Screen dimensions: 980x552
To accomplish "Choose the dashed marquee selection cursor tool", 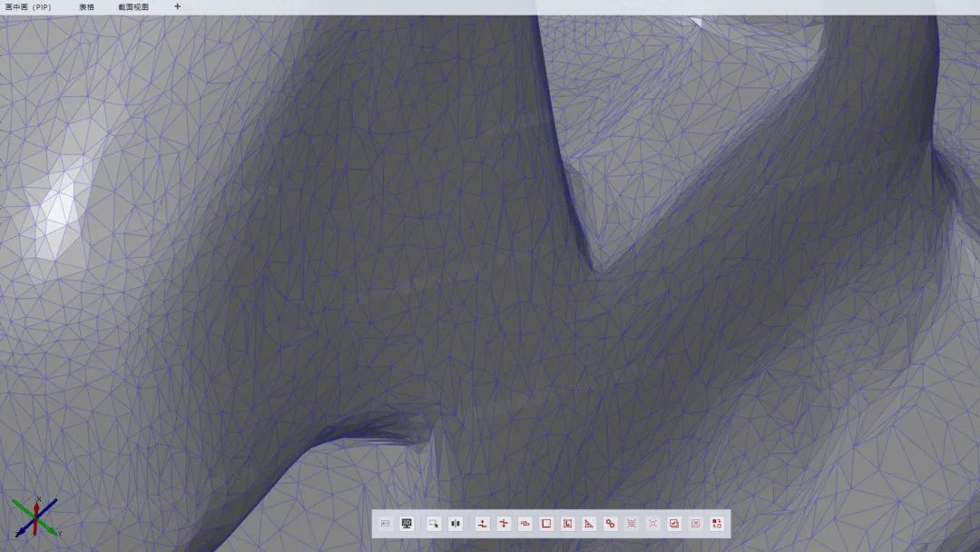I will 434,524.
